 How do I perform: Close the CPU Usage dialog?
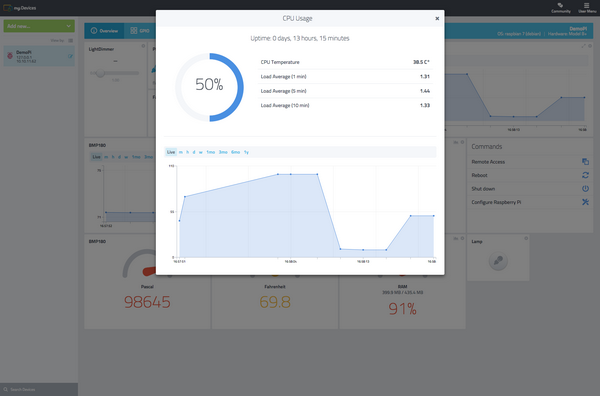(437, 18)
